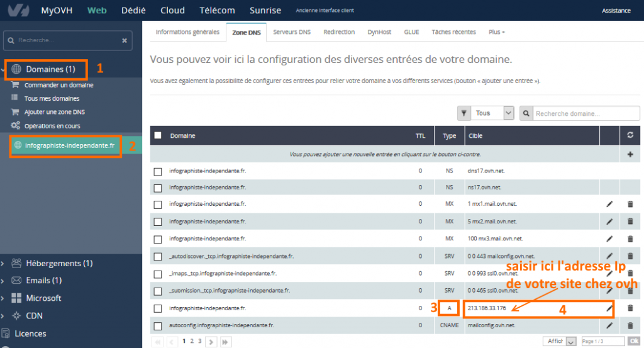Click the Microsoft windows icon in the sidebar
644x348 pixels.
click(16, 298)
